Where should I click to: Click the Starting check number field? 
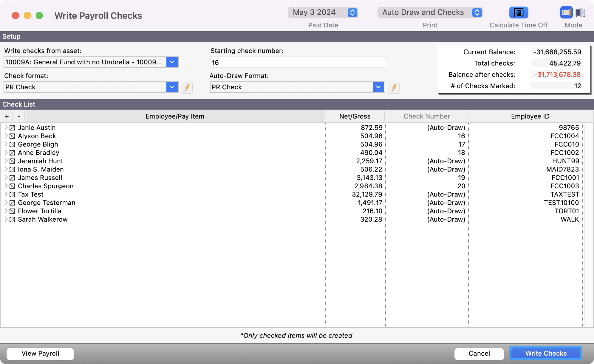tap(297, 63)
